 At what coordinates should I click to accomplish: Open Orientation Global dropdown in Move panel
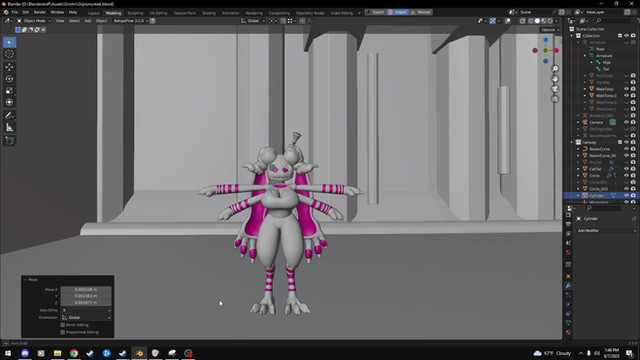coord(86,318)
